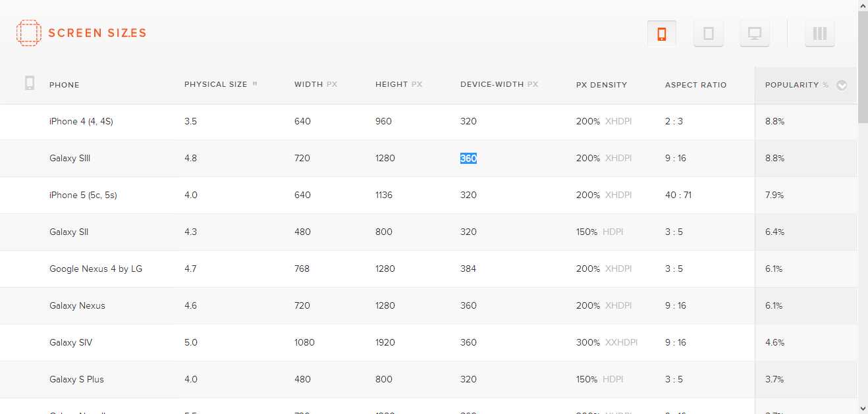Screen dimensions: 868x414
Task: Toggle physical size unit inches symbol
Action: [x=255, y=84]
